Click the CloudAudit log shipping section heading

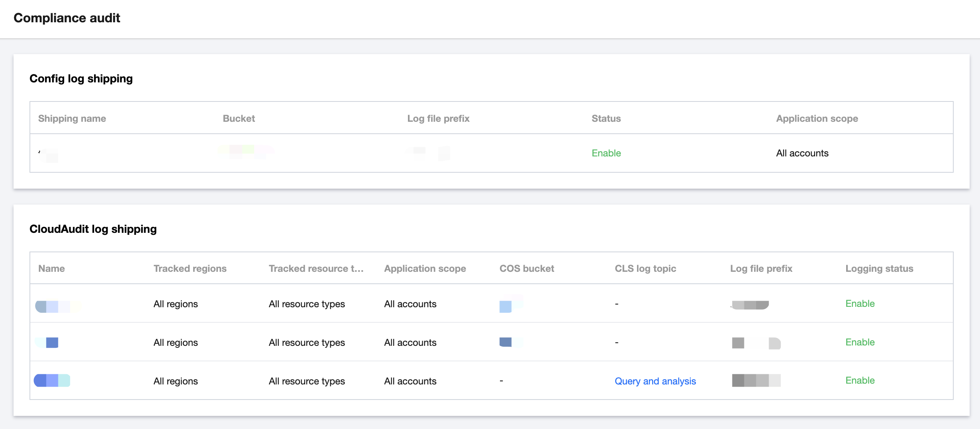coord(93,229)
